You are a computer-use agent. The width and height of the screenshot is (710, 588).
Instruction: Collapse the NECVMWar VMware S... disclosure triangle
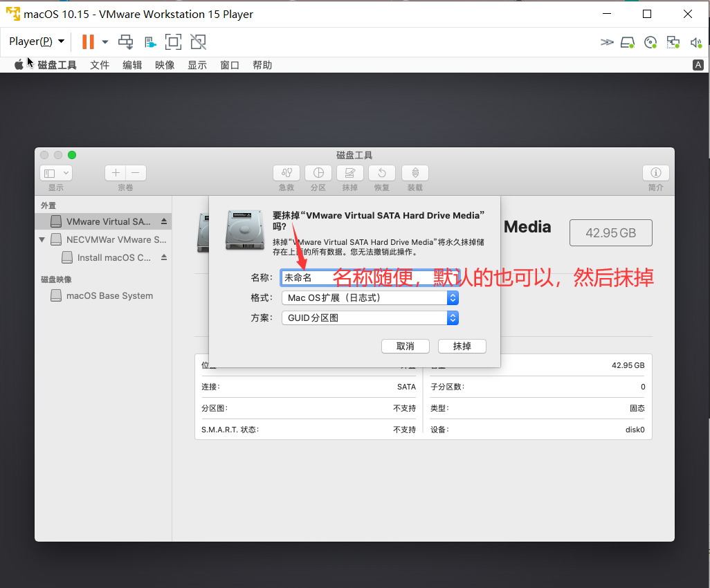pos(42,239)
